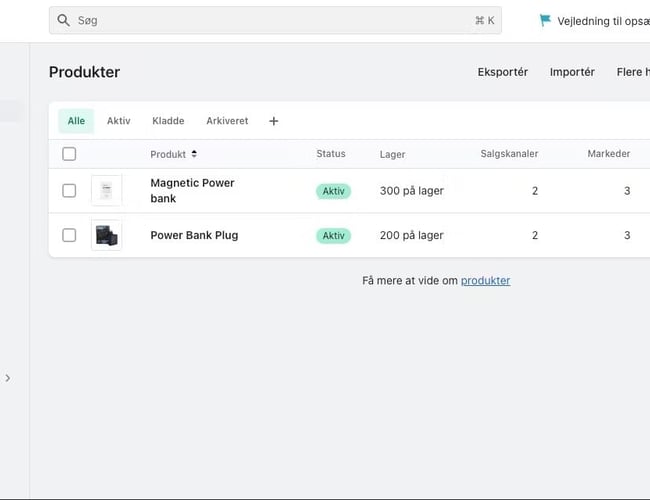Switch to the Aktiv tab

pos(118,121)
